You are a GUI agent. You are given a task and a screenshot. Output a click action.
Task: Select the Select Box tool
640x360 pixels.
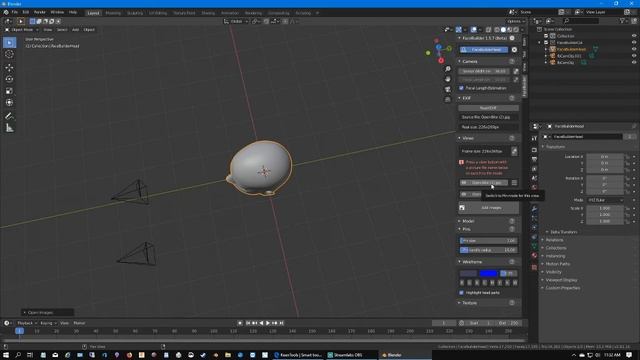click(9, 43)
